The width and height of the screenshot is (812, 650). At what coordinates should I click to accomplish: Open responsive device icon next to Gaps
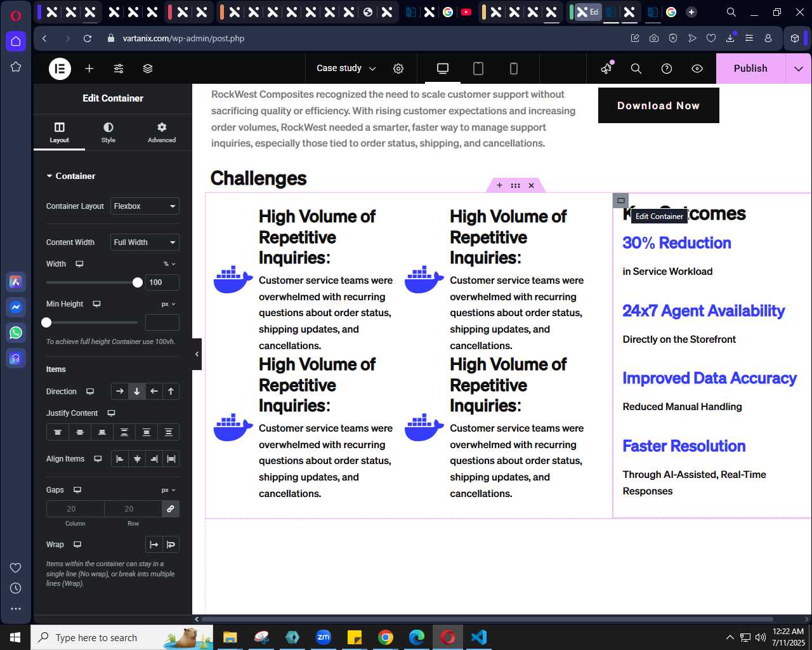(77, 490)
